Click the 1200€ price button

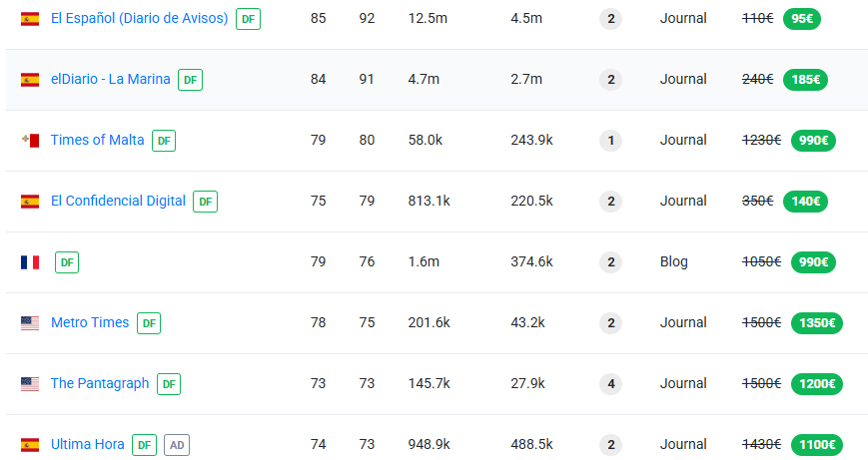click(x=816, y=384)
